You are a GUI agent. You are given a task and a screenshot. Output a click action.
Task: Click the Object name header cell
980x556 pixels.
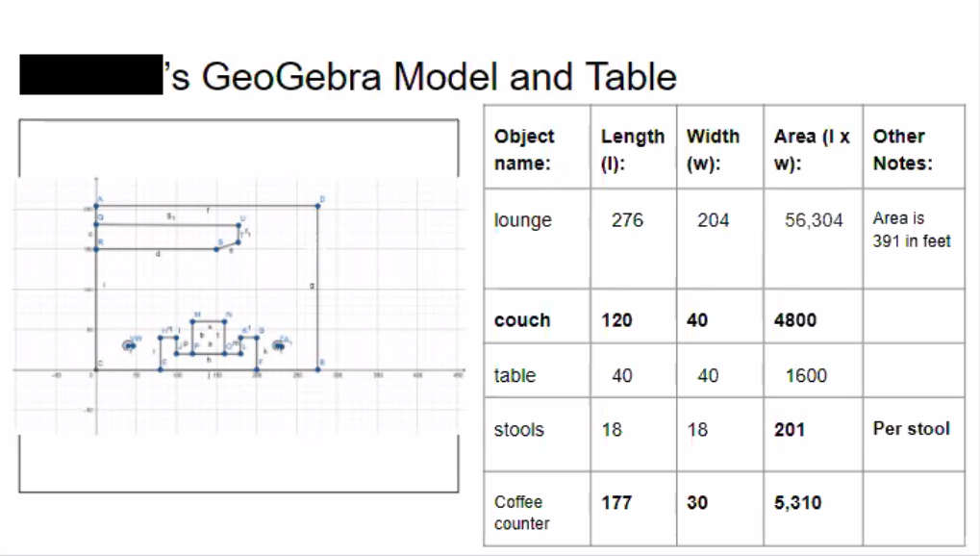coord(537,147)
